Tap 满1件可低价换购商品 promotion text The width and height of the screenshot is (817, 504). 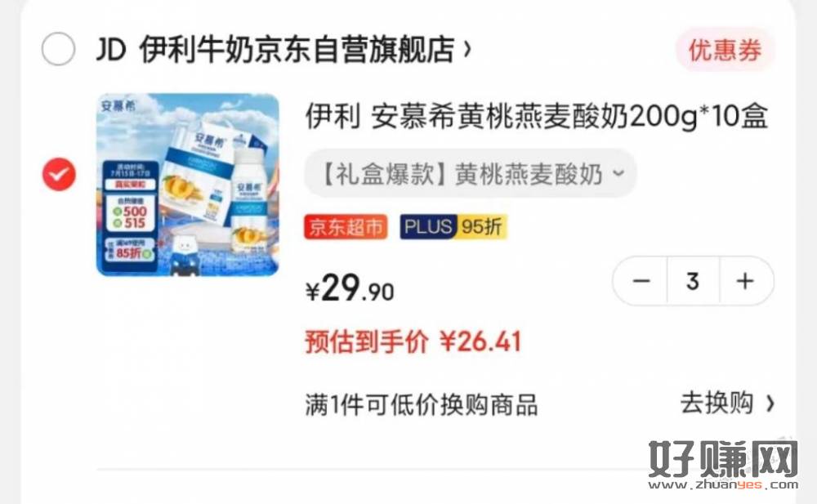422,404
